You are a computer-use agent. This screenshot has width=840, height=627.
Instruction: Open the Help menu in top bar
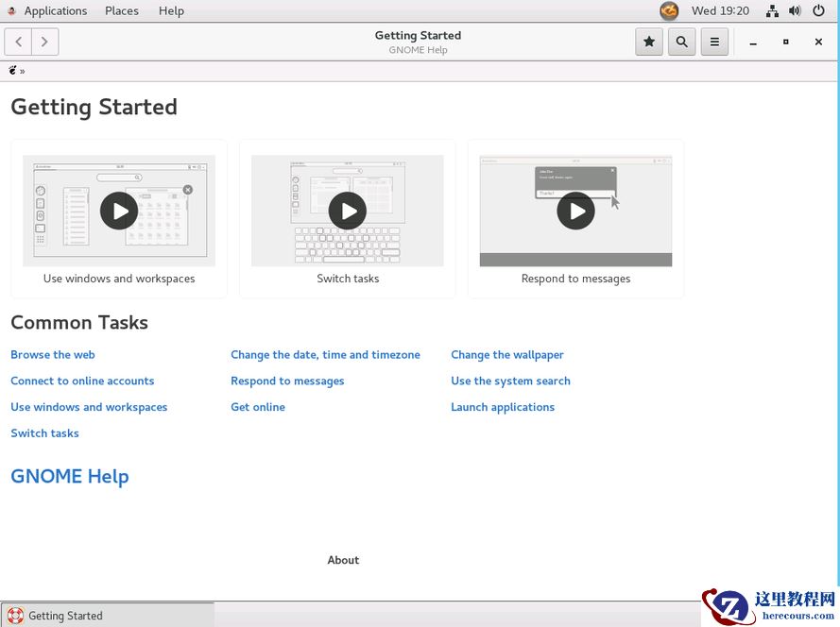pyautogui.click(x=171, y=11)
